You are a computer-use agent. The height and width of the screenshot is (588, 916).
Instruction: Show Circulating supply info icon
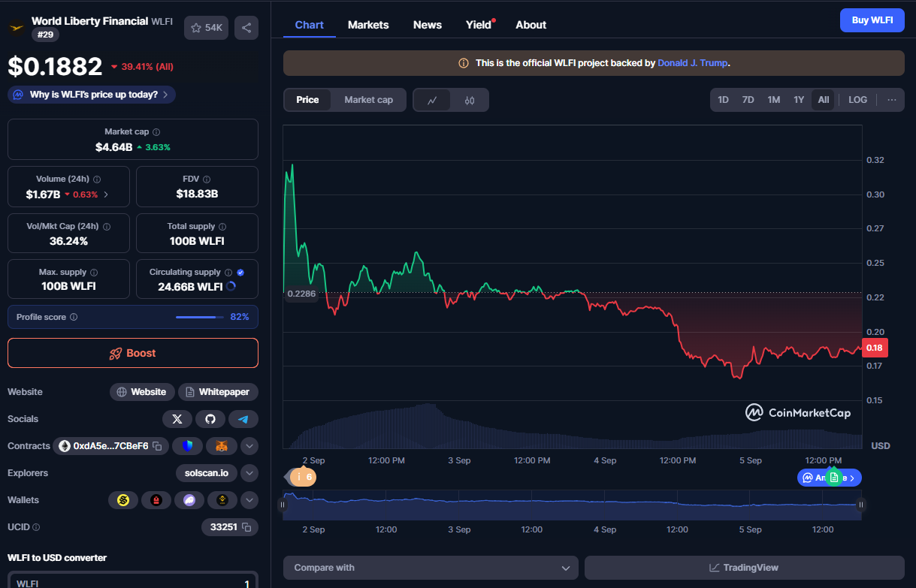click(x=228, y=273)
